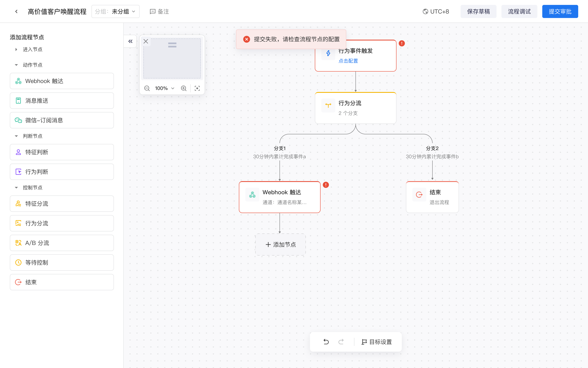Click the minimap thumbnail area
This screenshot has height=368, width=588.
(x=172, y=58)
